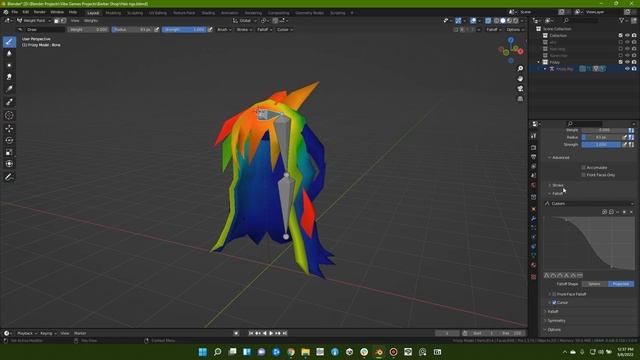Open the Keying menu in timeline
Screen dimensions: 640x360
[x=48, y=333]
